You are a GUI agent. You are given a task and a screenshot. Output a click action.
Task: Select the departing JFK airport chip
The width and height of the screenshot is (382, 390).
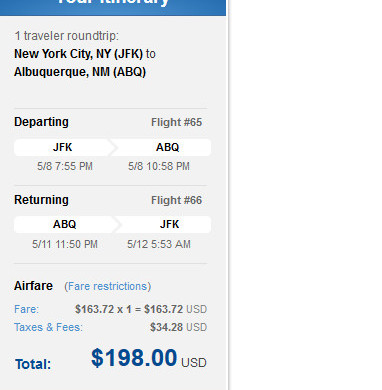click(x=62, y=147)
